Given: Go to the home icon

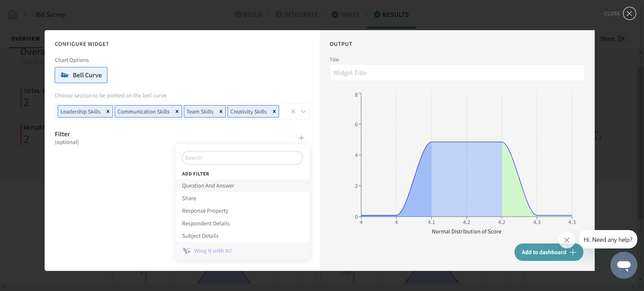Looking at the screenshot, I should [12, 15].
